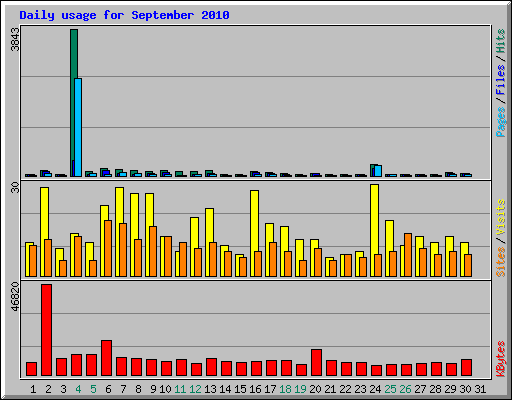Click day label 9 on the x-axis
This screenshot has width=512, height=400.
pos(153,389)
